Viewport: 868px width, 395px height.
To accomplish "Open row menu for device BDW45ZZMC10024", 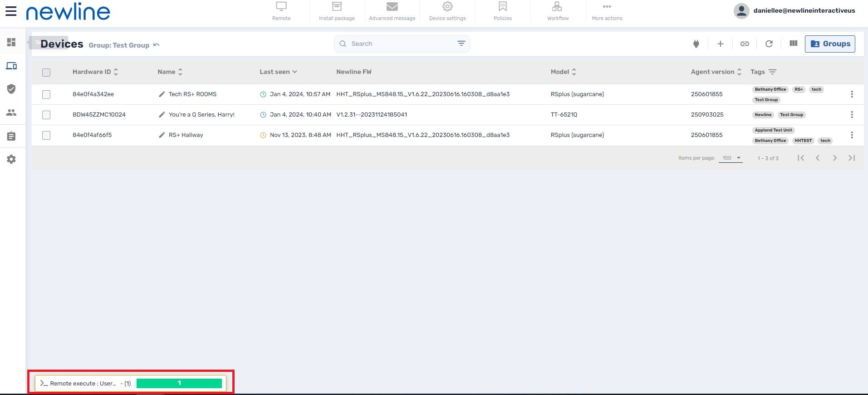I will click(x=852, y=115).
